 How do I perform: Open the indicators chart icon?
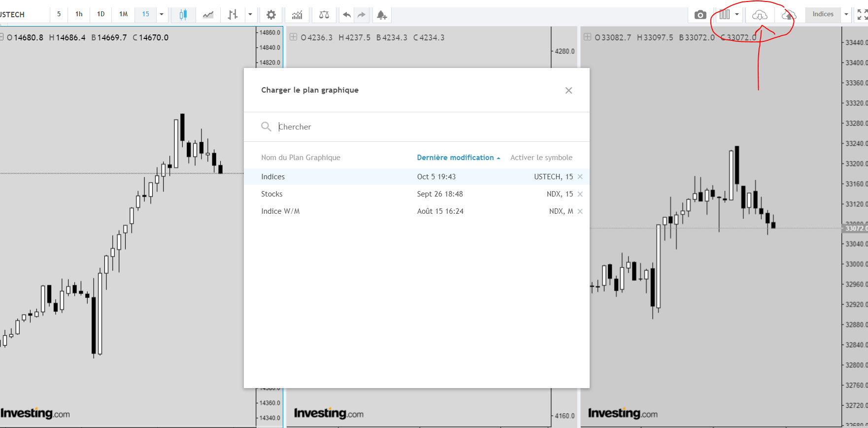297,15
